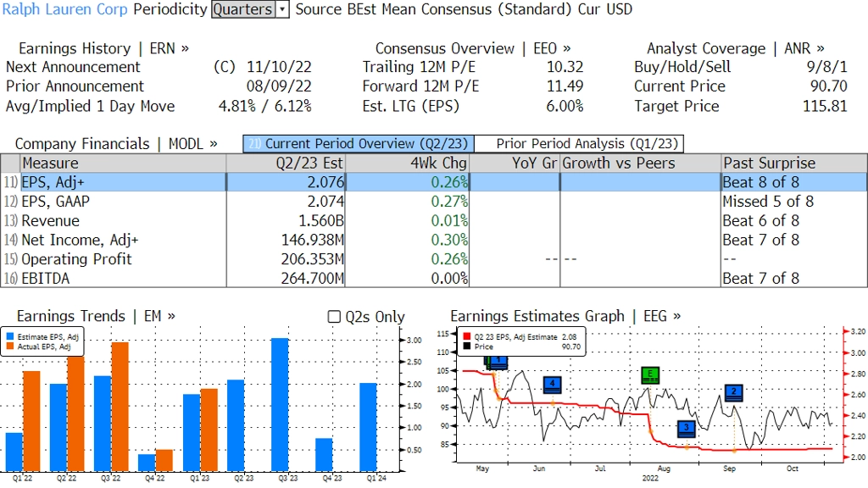This screenshot has height=488, width=868.
Task: Click the Q3'23 blue estimate bar
Action: (280, 404)
